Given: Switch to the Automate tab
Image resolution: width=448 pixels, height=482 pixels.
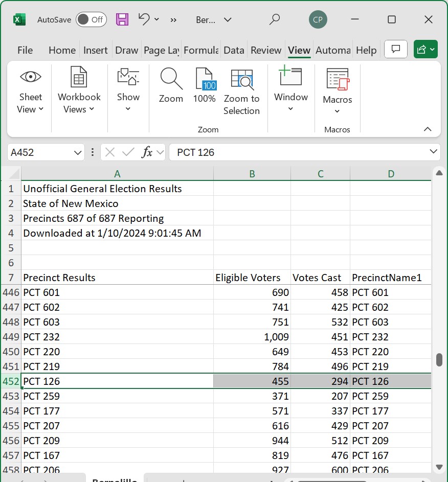Looking at the screenshot, I should 333,50.
